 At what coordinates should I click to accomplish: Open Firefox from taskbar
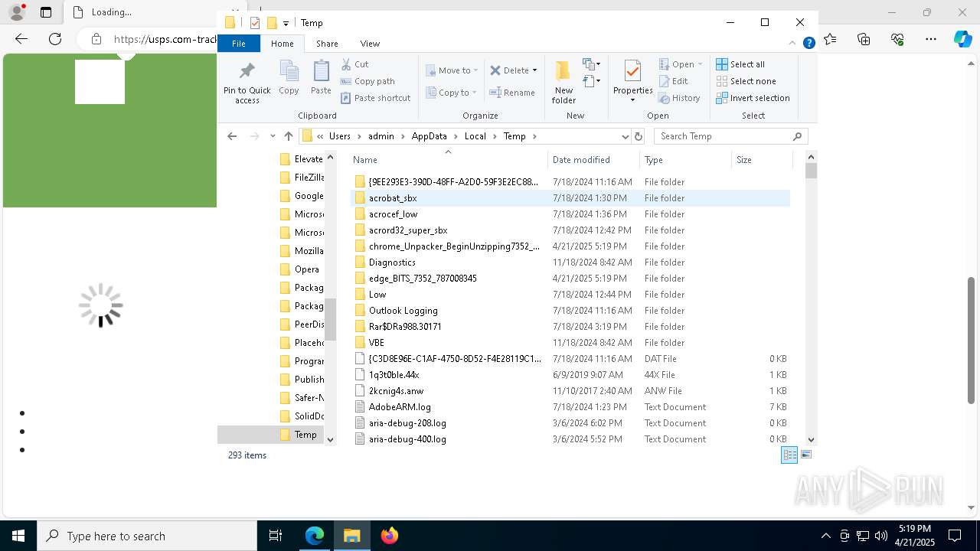point(390,536)
